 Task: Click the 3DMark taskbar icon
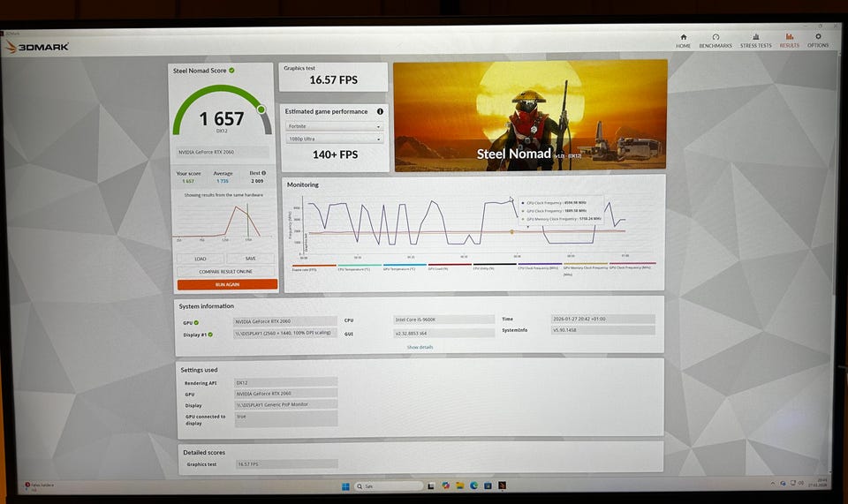[503, 485]
